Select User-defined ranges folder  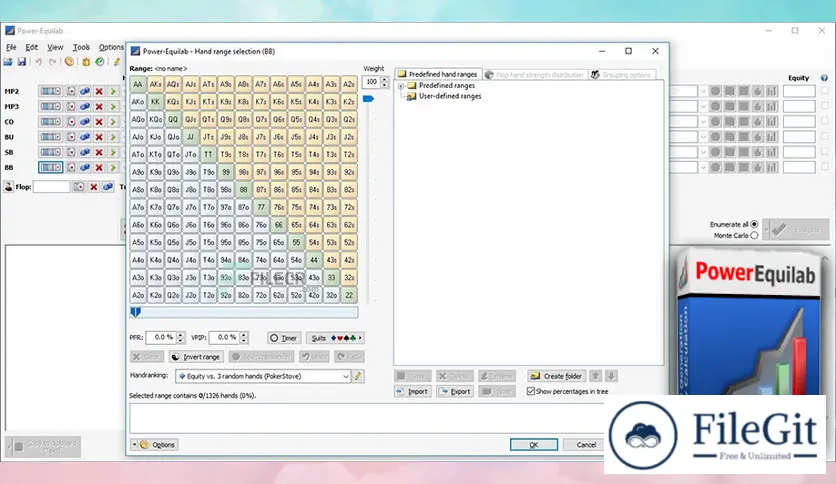pyautogui.click(x=449, y=96)
